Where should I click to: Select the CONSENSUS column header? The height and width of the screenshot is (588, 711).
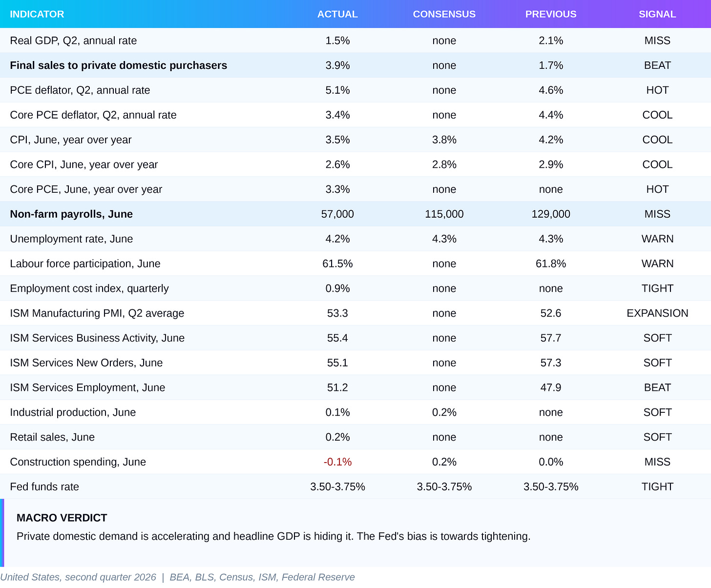(x=444, y=14)
